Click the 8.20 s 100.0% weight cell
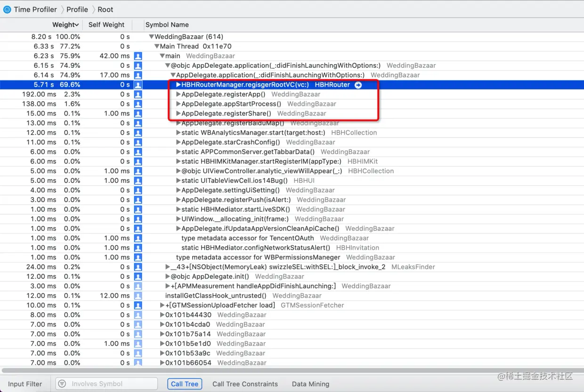 point(56,37)
